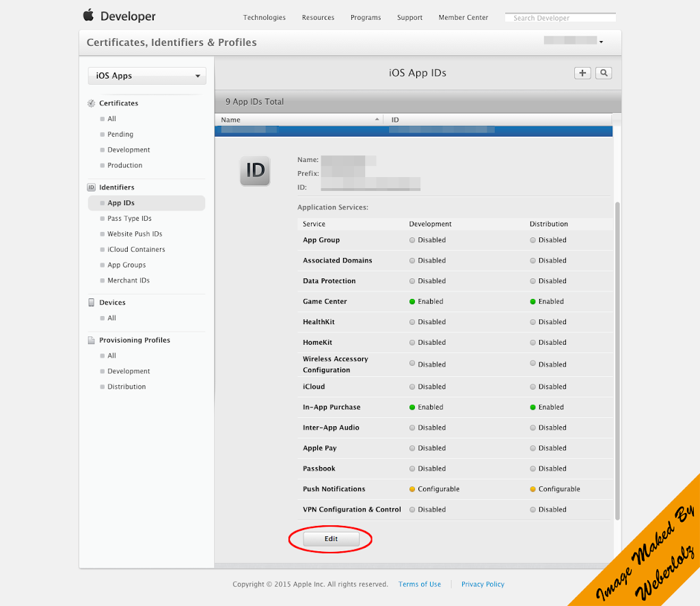This screenshot has height=606, width=700.
Task: Open the Terms of Use link
Action: 419,584
